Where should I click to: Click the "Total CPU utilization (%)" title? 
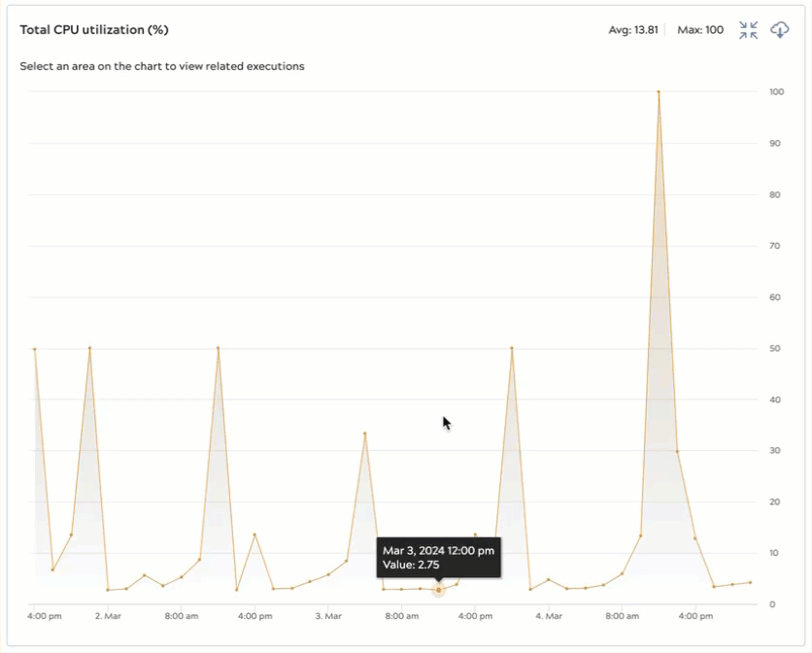tap(94, 30)
